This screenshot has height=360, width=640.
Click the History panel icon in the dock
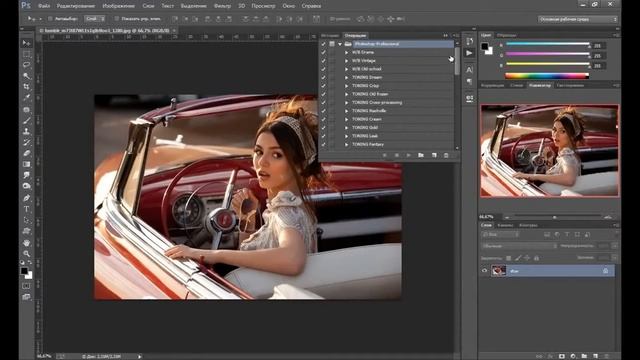469,41
